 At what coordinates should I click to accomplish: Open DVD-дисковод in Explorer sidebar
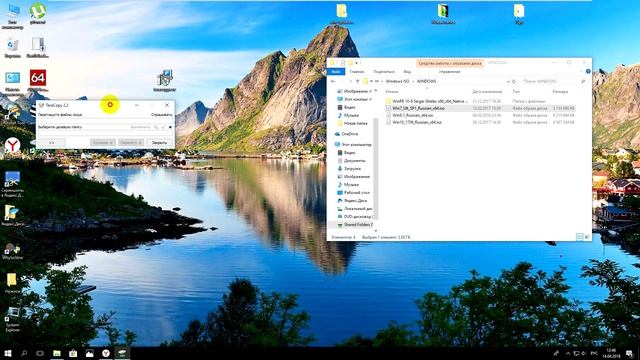pyautogui.click(x=354, y=216)
